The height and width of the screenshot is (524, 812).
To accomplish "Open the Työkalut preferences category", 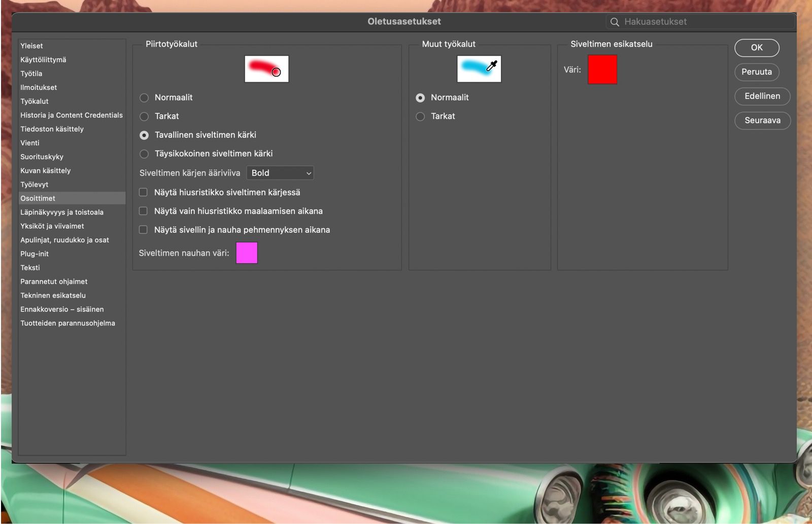I will 72,101.
